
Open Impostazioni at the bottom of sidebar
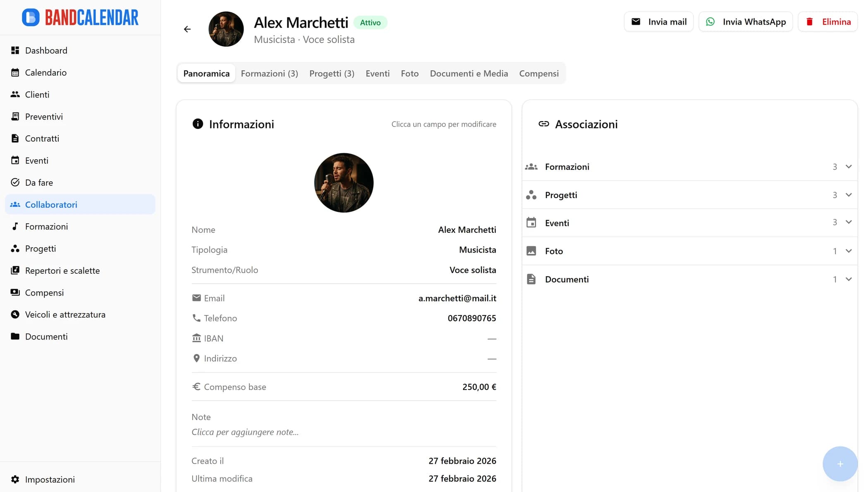pyautogui.click(x=50, y=479)
